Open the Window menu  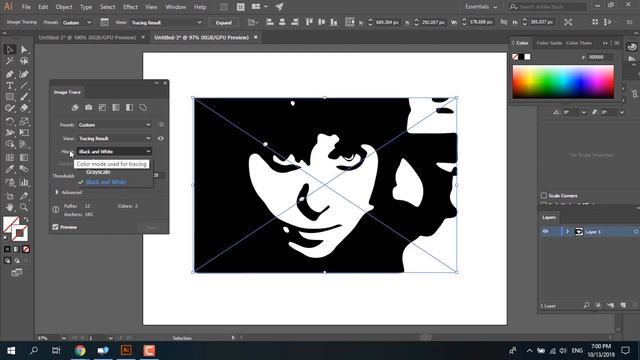176,7
